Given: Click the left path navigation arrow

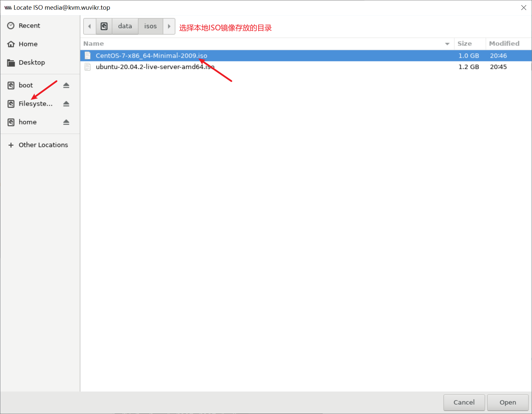Looking at the screenshot, I should coord(90,26).
